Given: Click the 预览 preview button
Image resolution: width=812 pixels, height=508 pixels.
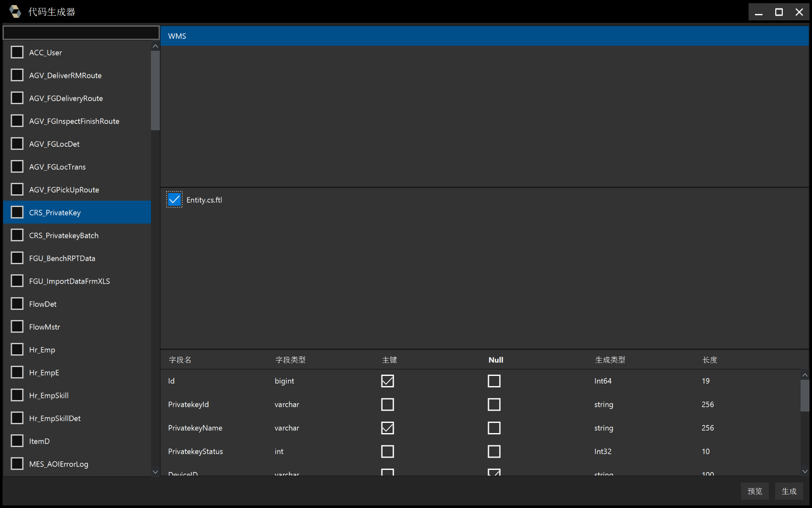Looking at the screenshot, I should 754,491.
